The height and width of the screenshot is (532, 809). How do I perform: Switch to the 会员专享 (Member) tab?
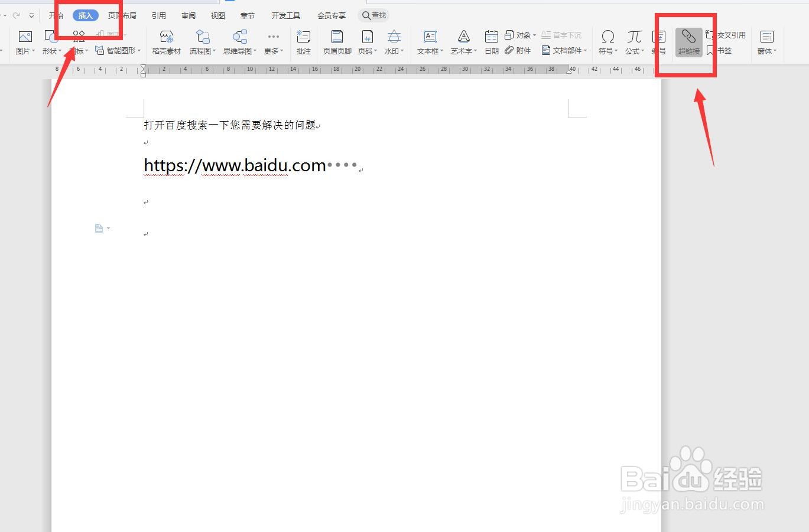(332, 15)
